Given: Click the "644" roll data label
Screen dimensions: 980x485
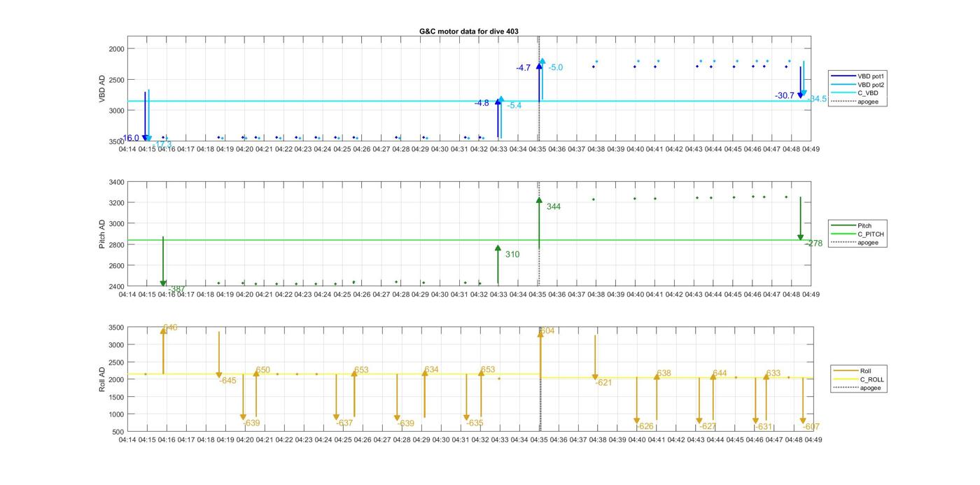Looking at the screenshot, I should 720,374.
